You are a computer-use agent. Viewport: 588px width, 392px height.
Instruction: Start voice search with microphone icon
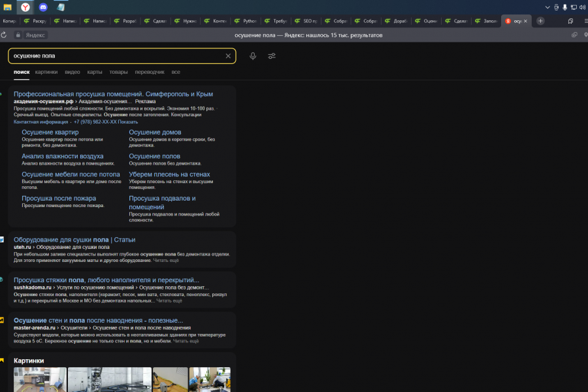coord(253,56)
